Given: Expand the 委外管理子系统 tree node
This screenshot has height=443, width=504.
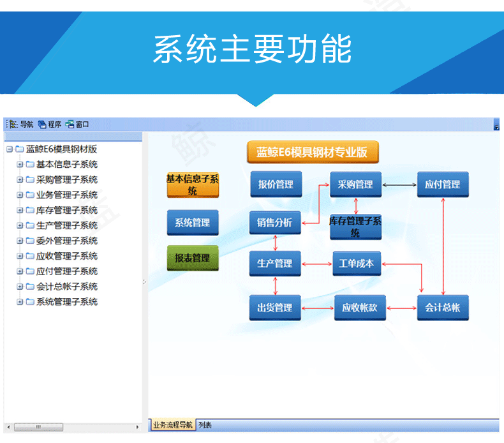Looking at the screenshot, I should (x=20, y=241).
